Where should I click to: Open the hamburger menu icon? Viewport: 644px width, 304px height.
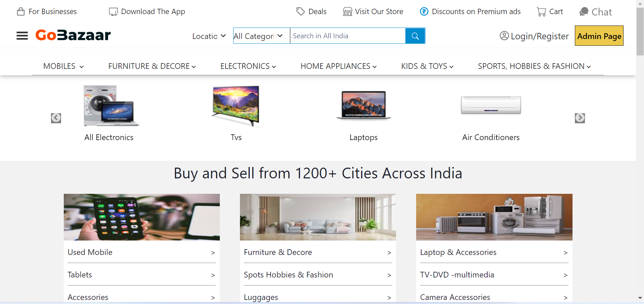(x=22, y=35)
